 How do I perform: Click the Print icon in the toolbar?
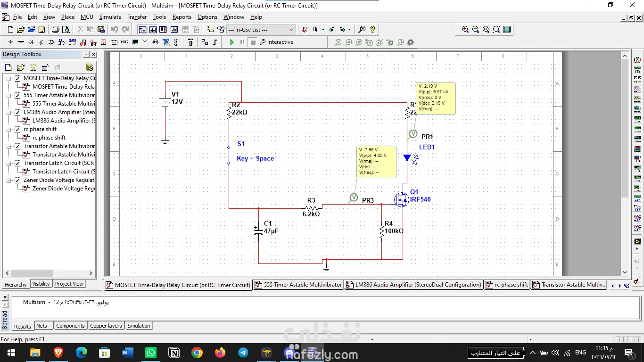tap(56, 29)
